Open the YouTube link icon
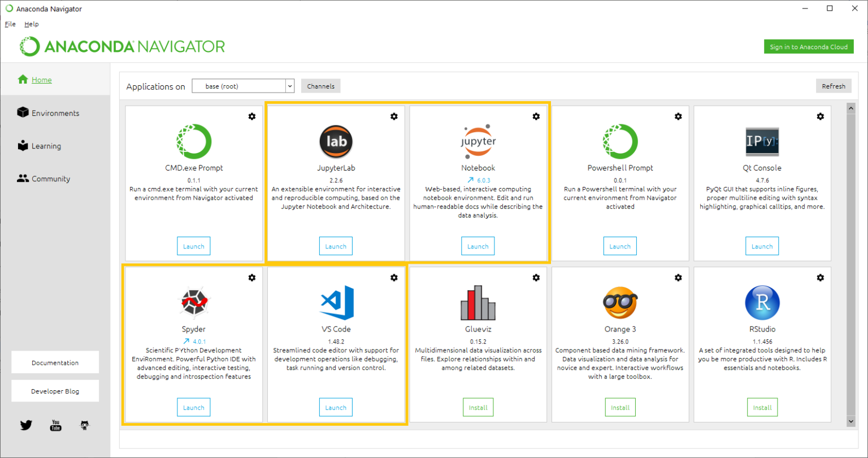The height and width of the screenshot is (458, 868). [55, 425]
